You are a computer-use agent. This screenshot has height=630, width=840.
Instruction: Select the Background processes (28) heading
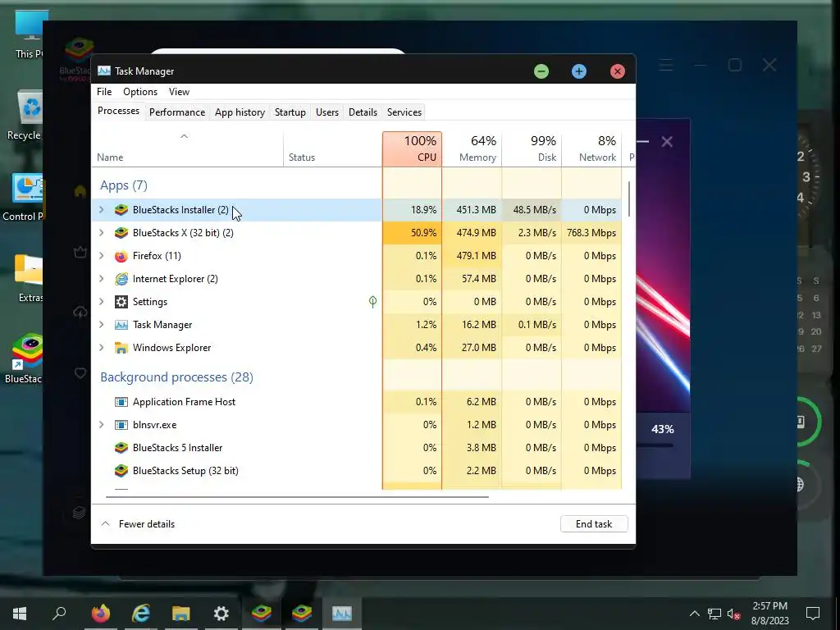coord(177,377)
